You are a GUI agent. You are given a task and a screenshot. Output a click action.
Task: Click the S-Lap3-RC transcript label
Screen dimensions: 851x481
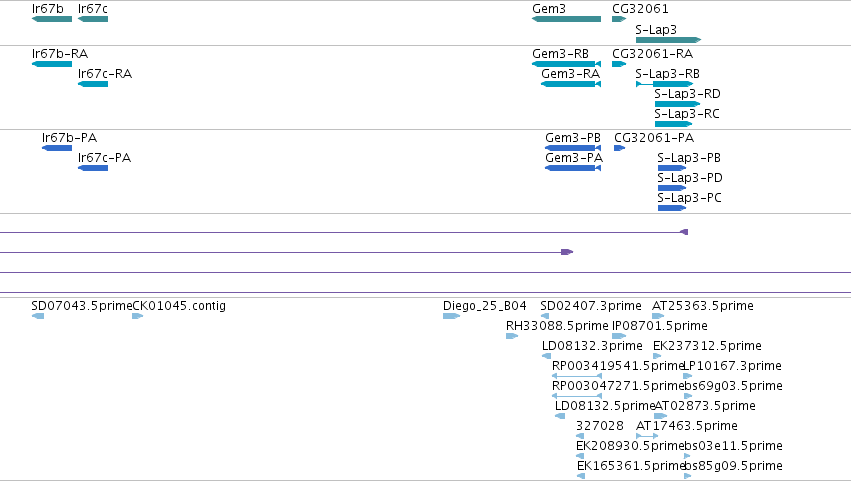click(687, 114)
